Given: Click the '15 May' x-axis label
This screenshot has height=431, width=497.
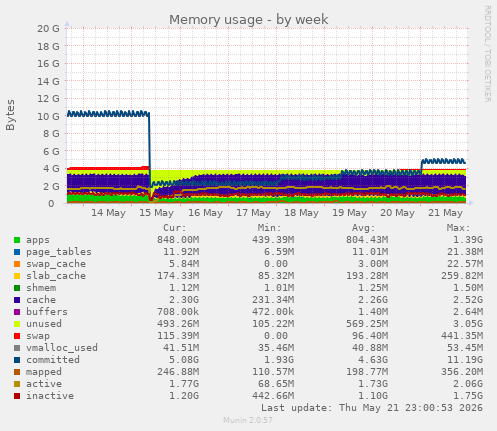Looking at the screenshot, I should [156, 213].
